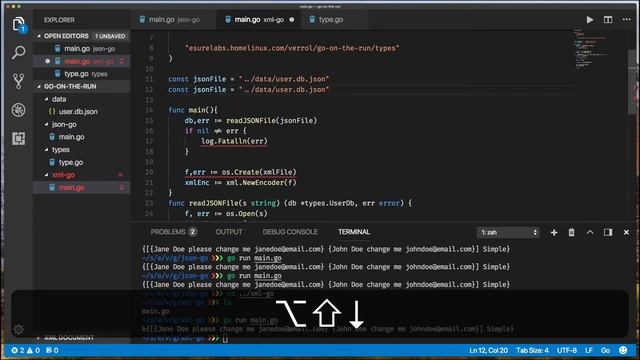Click errors and warnings count in status bar
The image size is (640, 360).
tap(25, 350)
